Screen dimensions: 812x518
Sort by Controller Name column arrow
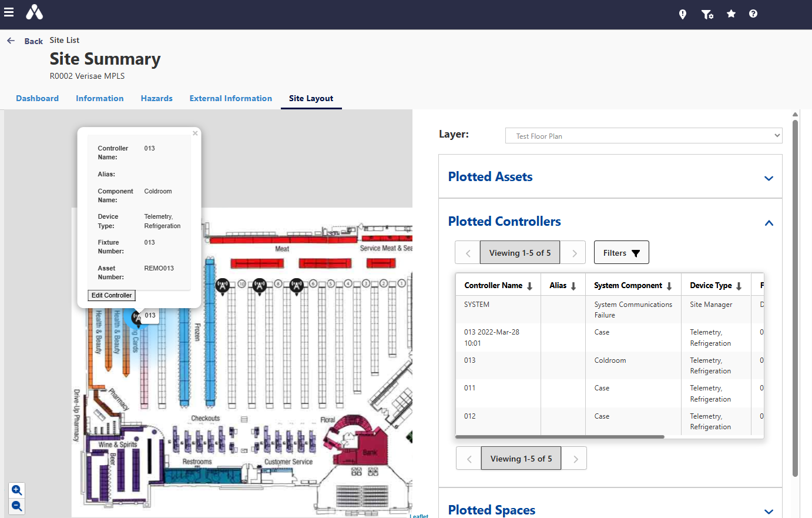point(529,286)
